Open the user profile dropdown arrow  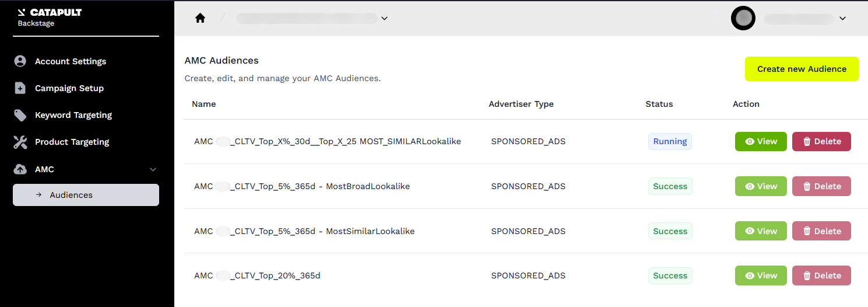[x=842, y=18]
